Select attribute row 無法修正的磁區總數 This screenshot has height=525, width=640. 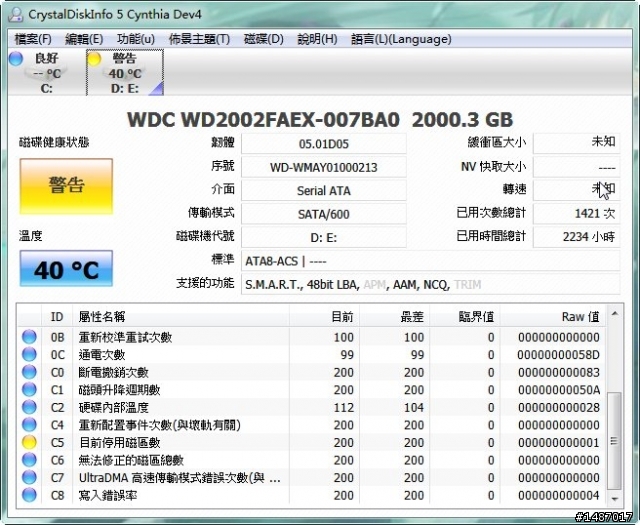pyautogui.click(x=312, y=460)
